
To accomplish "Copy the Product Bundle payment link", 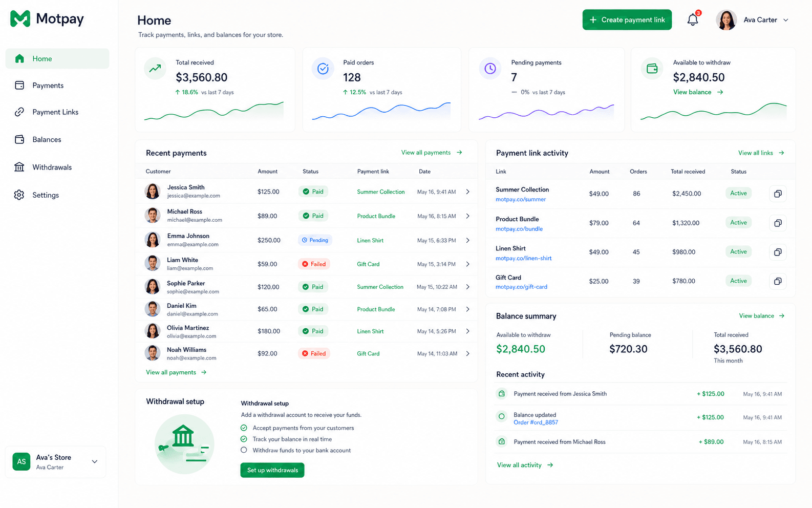I will point(778,223).
